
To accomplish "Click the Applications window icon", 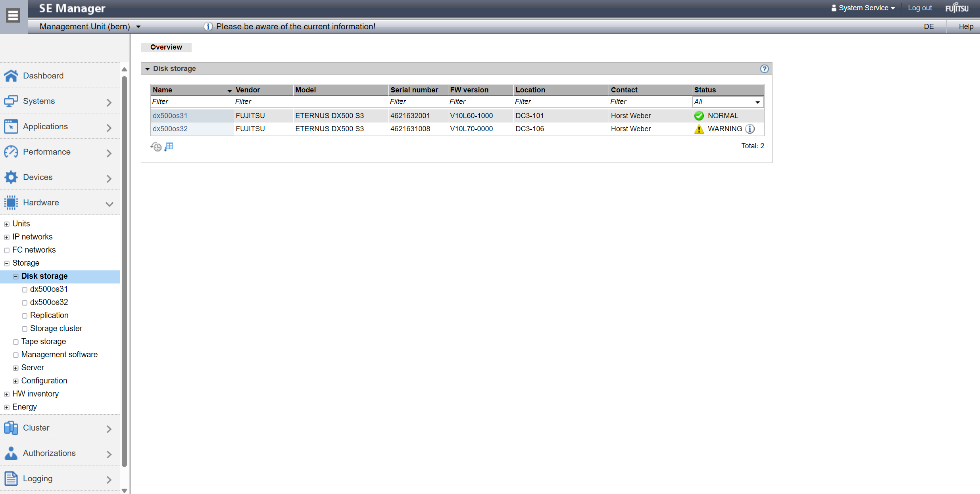I will click(11, 126).
